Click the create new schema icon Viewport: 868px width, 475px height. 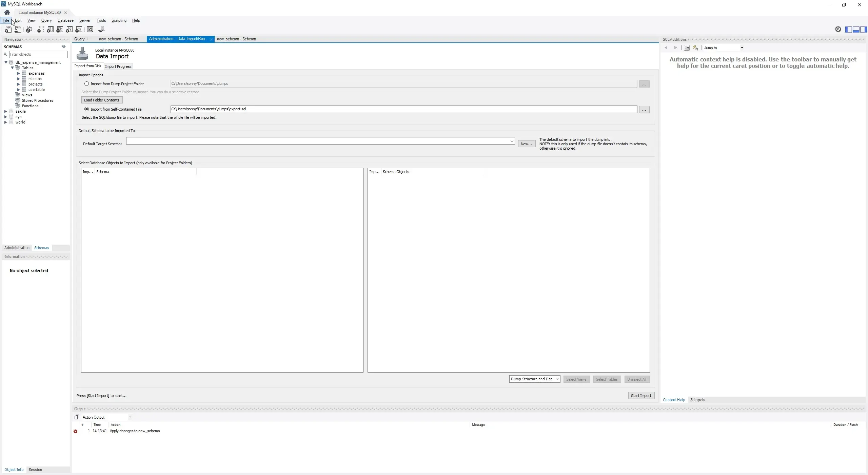(41, 30)
